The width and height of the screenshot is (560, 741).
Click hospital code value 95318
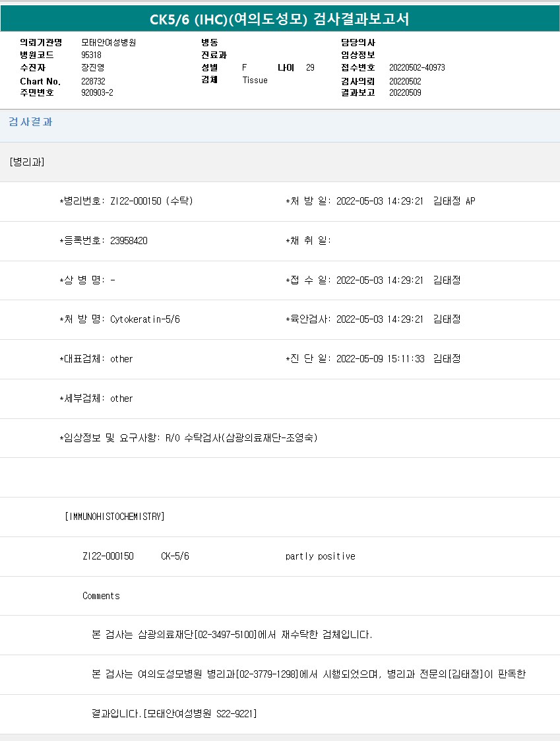click(x=91, y=55)
